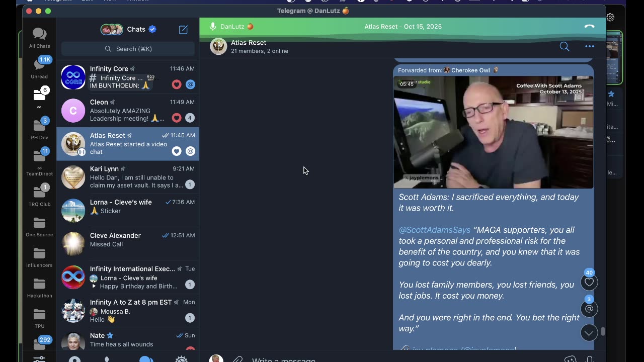The width and height of the screenshot is (644, 362).
Task: Click heart badge on Atlas Reset chat
Action: tap(177, 151)
